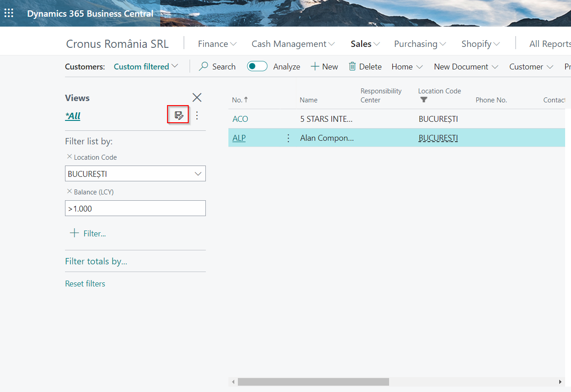Click the Delete trash icon

[x=352, y=66]
